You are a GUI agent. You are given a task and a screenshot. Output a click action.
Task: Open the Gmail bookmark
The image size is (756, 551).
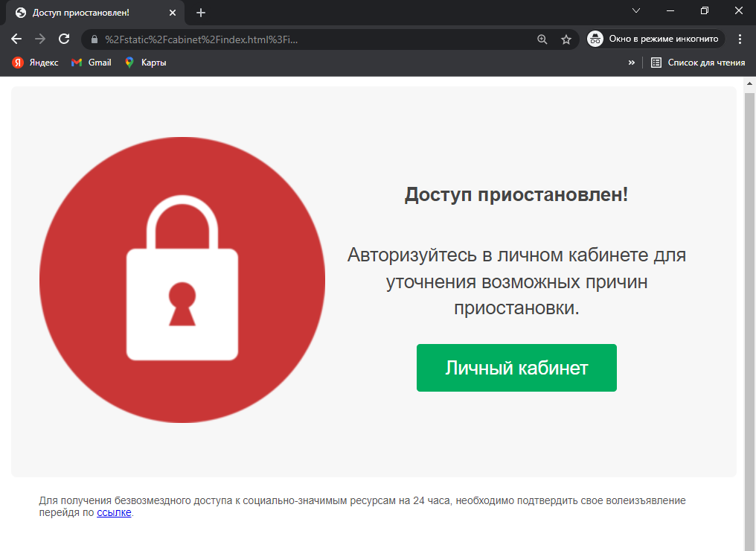coord(91,63)
